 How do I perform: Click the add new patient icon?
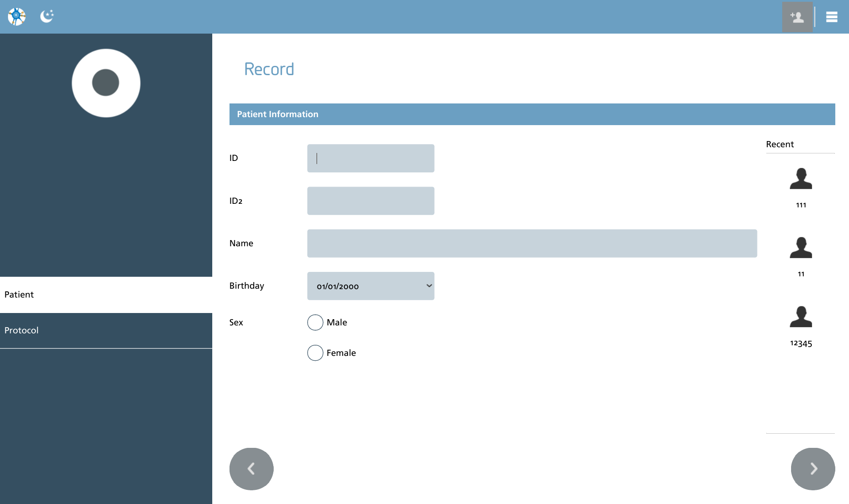click(797, 17)
